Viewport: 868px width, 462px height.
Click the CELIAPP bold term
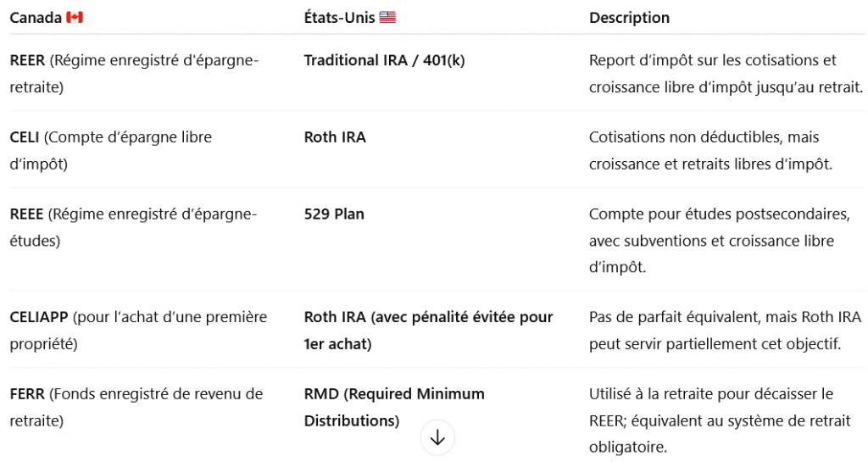point(39,317)
